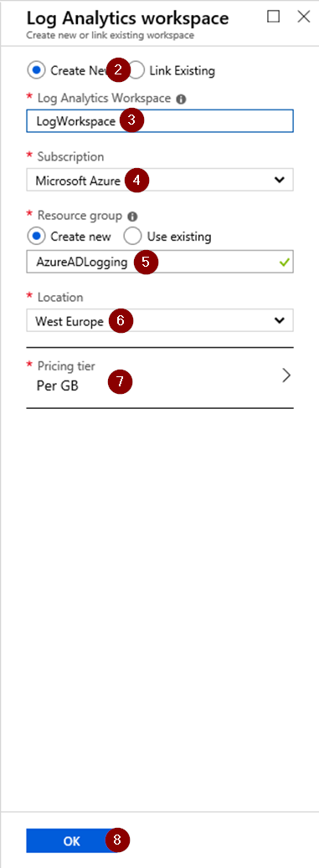The height and width of the screenshot is (868, 319).
Task: Click the red step 3 marker
Action: click(x=131, y=121)
